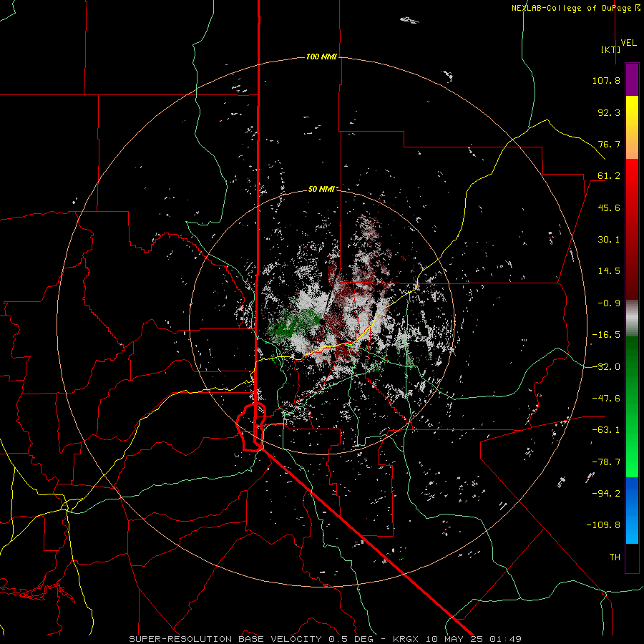Screen dimensions: 644x644
Task: Click the blue segment of color bar
Action: (x=632, y=510)
